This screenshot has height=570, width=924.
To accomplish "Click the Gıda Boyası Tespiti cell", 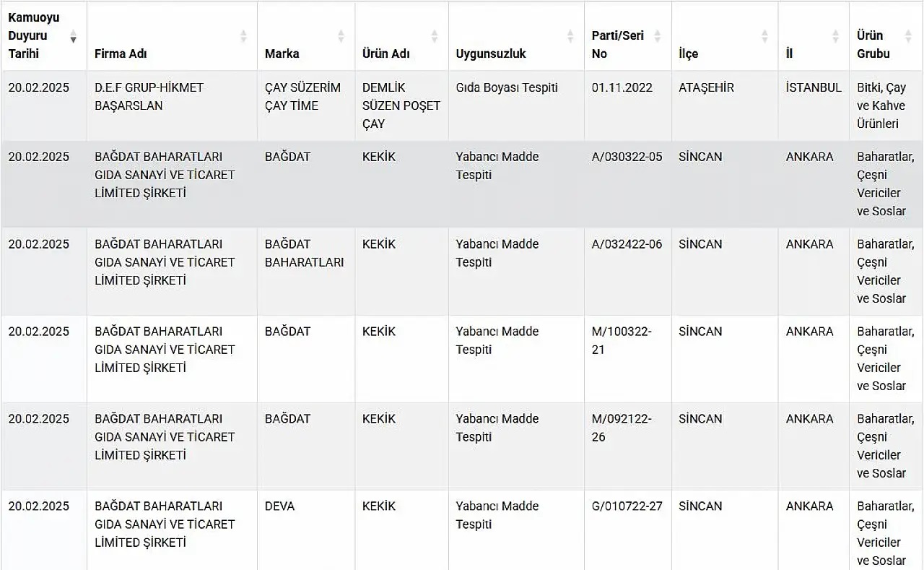I will [507, 87].
